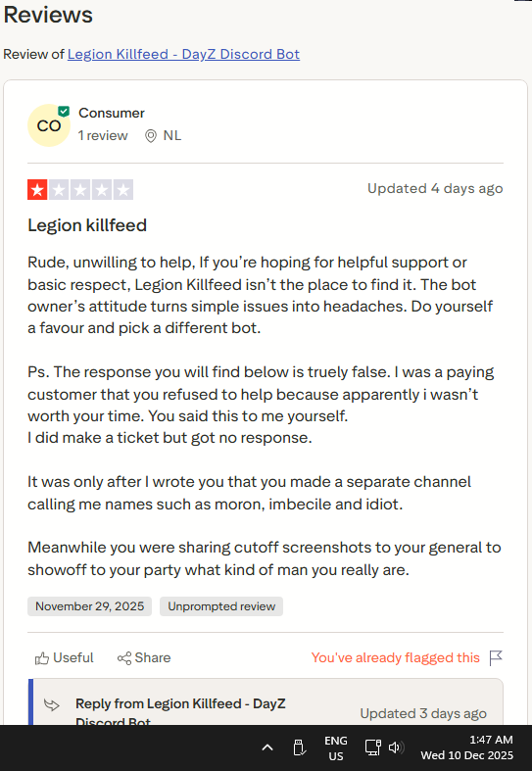The image size is (532, 771).
Task: Open the Consumer reviewer profile name
Action: 111,113
